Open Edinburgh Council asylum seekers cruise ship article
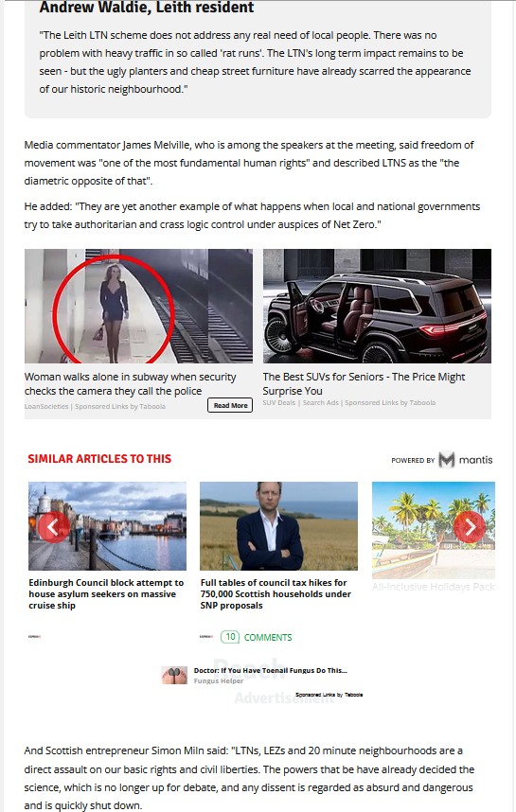The image size is (516, 812). [x=106, y=594]
